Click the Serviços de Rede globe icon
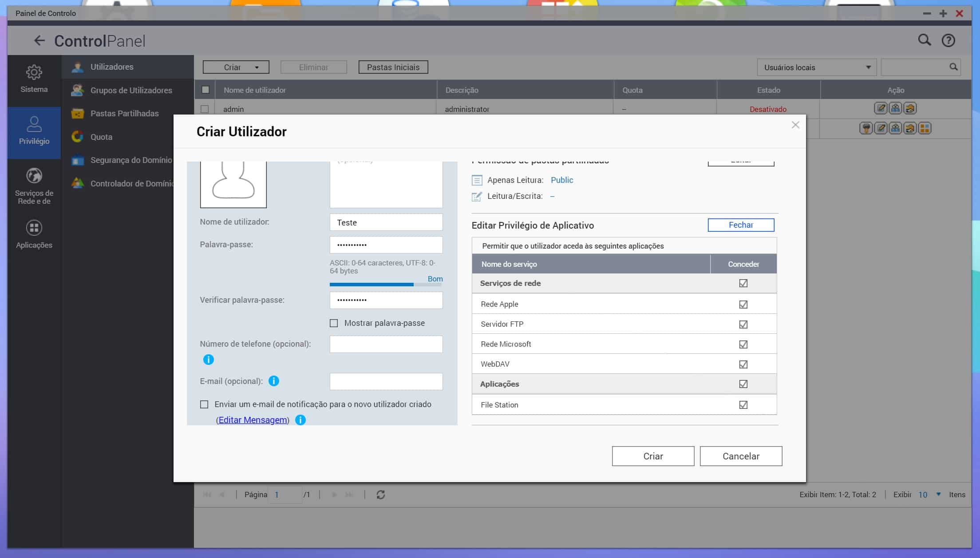This screenshot has height=558, width=980. [34, 176]
